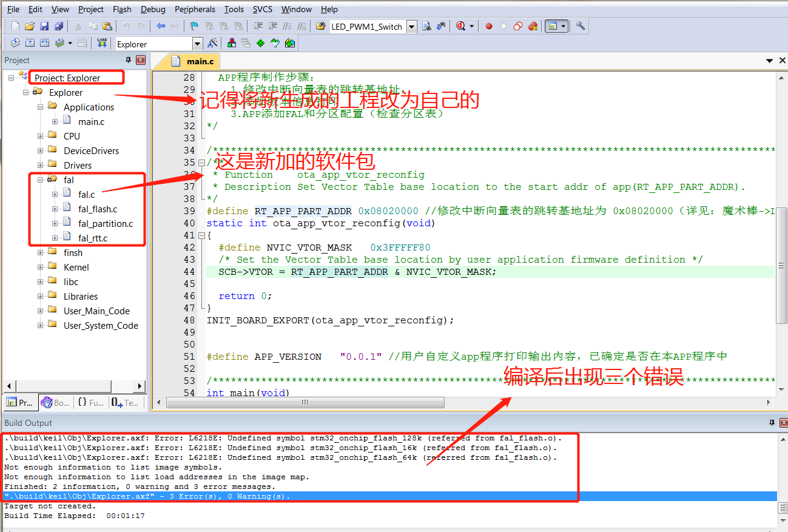The width and height of the screenshot is (788, 532).
Task: Click the Save All icon
Action: [58, 26]
